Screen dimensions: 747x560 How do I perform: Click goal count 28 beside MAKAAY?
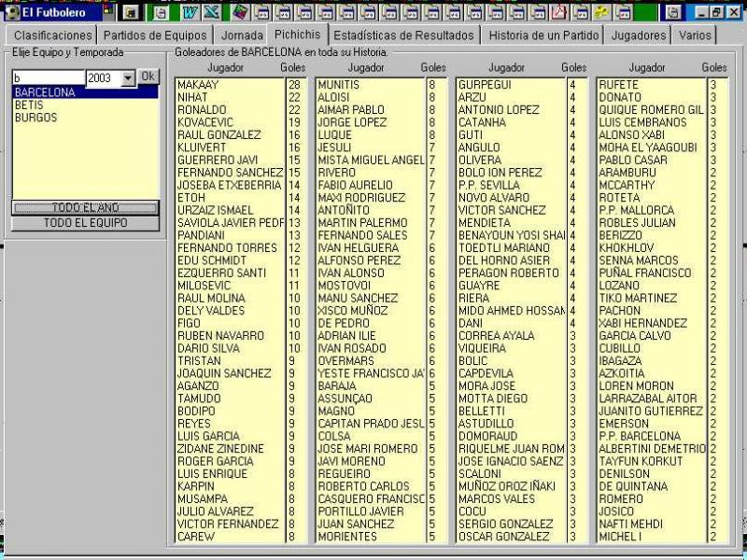[294, 85]
